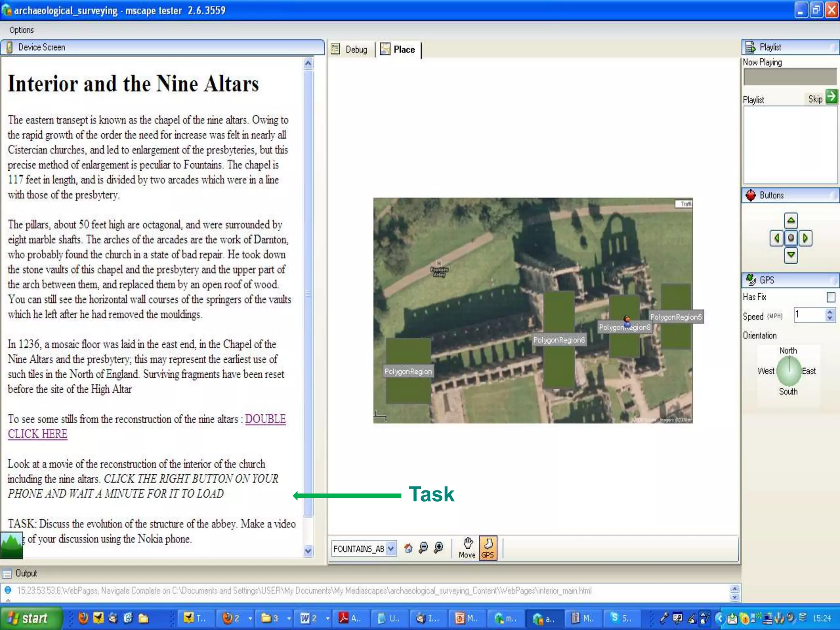Open the grouped Firefox taskbar button

(237, 618)
